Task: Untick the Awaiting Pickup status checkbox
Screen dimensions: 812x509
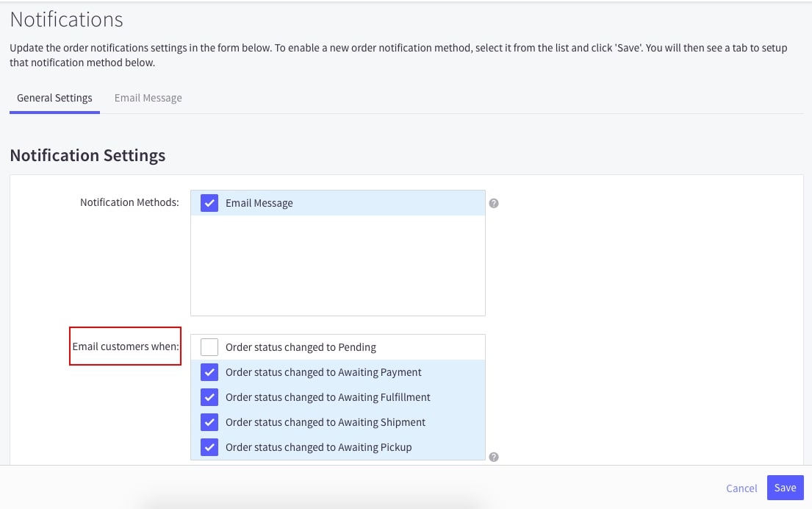Action: (x=209, y=447)
